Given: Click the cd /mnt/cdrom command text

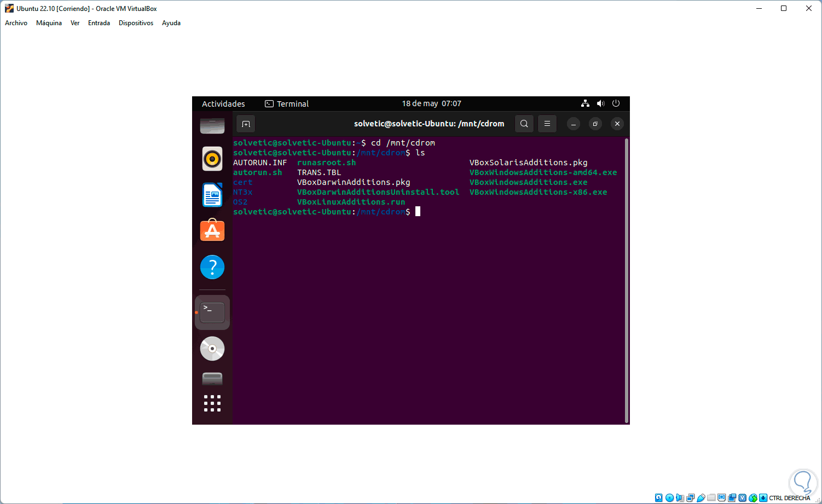Looking at the screenshot, I should coord(403,143).
